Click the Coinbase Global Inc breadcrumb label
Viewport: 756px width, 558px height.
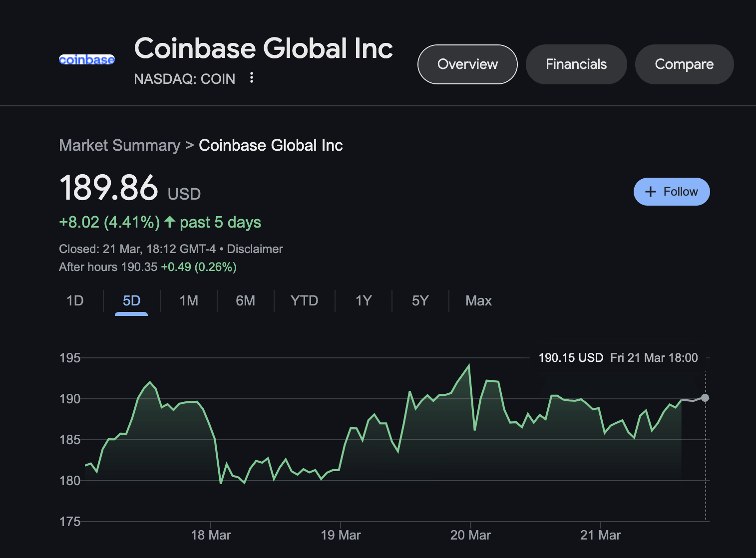[271, 145]
